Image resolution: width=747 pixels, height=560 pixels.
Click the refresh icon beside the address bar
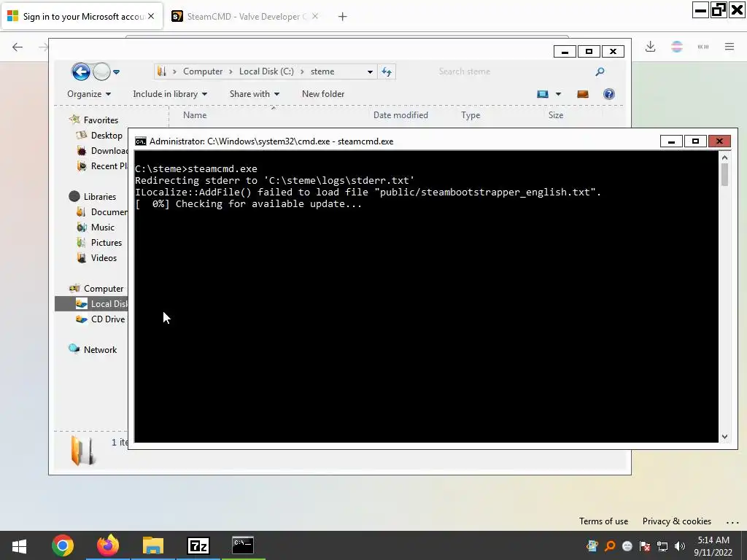[x=387, y=72]
